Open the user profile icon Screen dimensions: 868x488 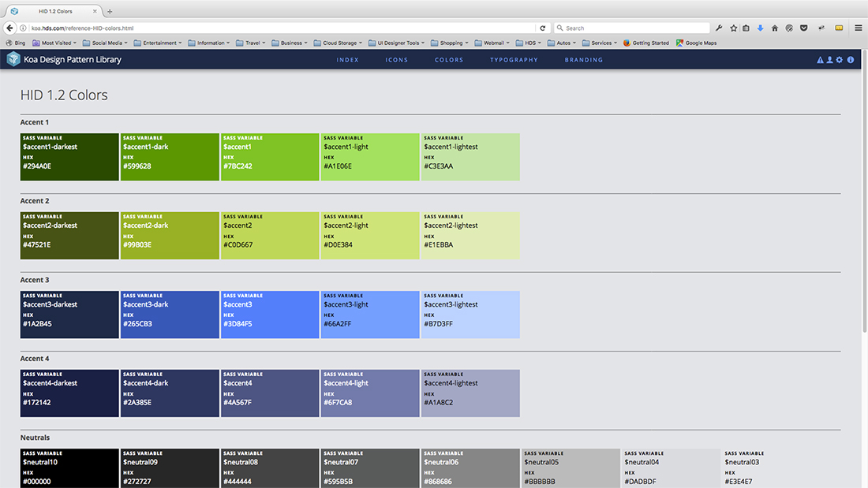(x=830, y=60)
